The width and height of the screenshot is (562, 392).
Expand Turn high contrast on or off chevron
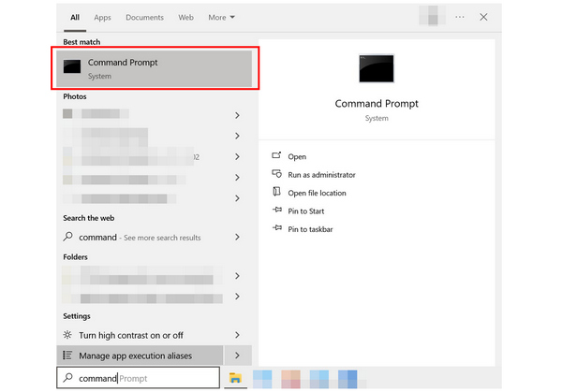pyautogui.click(x=237, y=335)
